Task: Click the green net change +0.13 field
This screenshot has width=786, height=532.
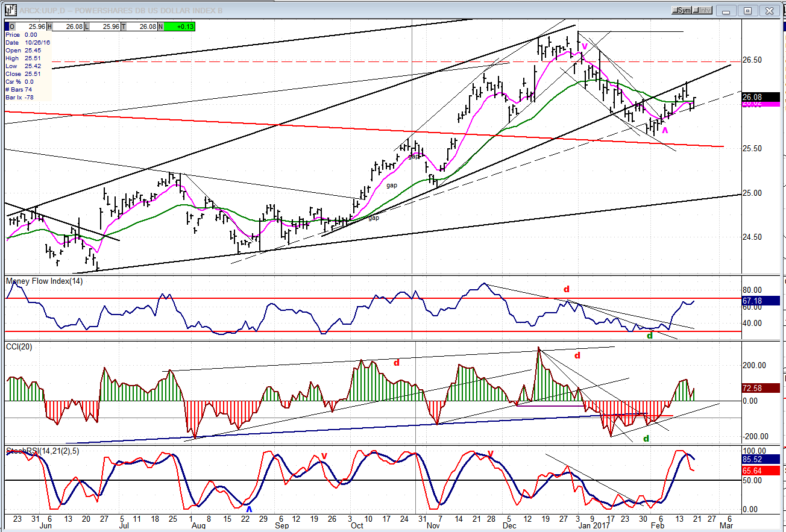Action: [178, 27]
